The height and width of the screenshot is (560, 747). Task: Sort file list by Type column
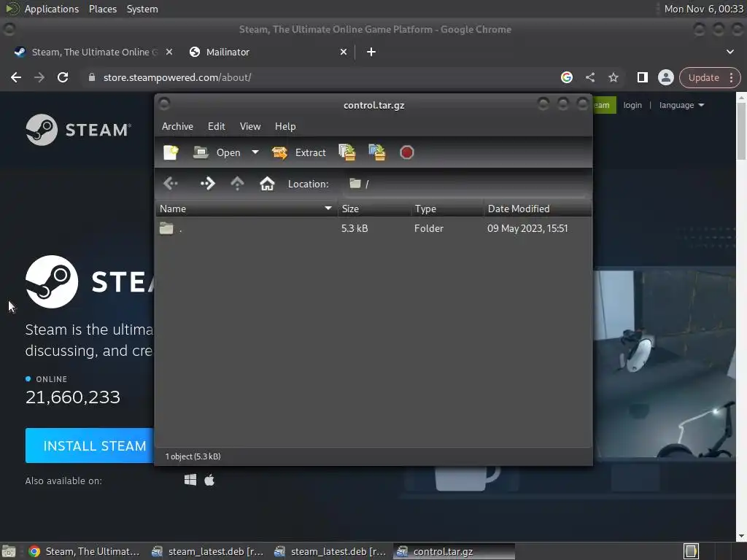[x=447, y=209]
